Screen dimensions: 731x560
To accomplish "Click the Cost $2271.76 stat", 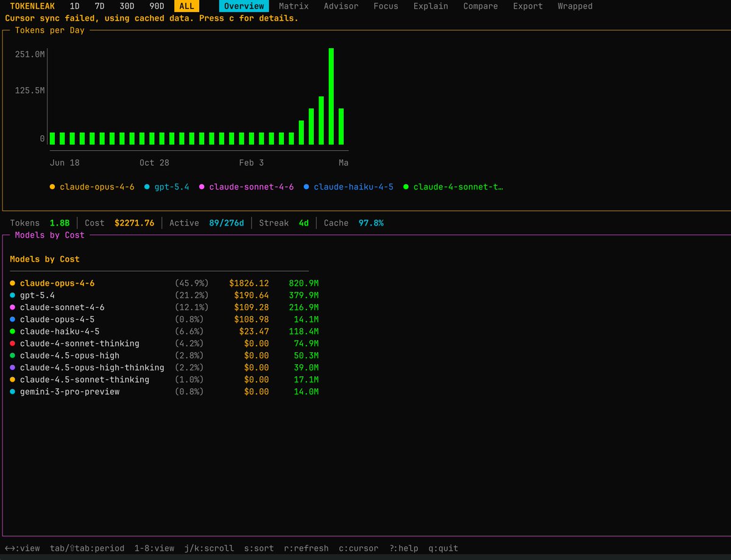I will coord(119,223).
